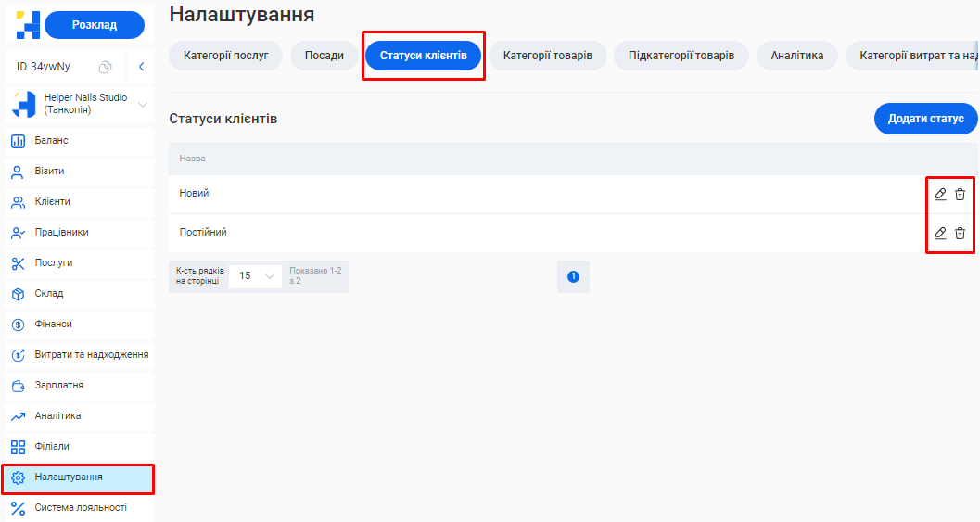Viewport: 980px width, 522px height.
Task: Click the pencil edit icon for Новий status
Action: [940, 194]
